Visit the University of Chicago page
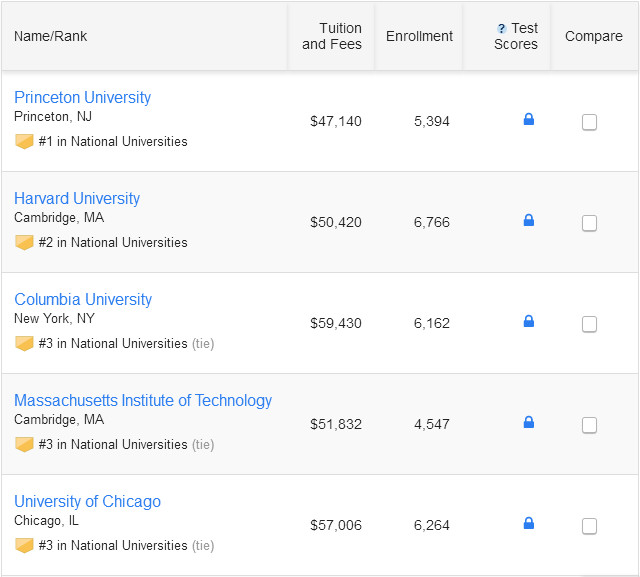640x577 pixels. pyautogui.click(x=87, y=501)
